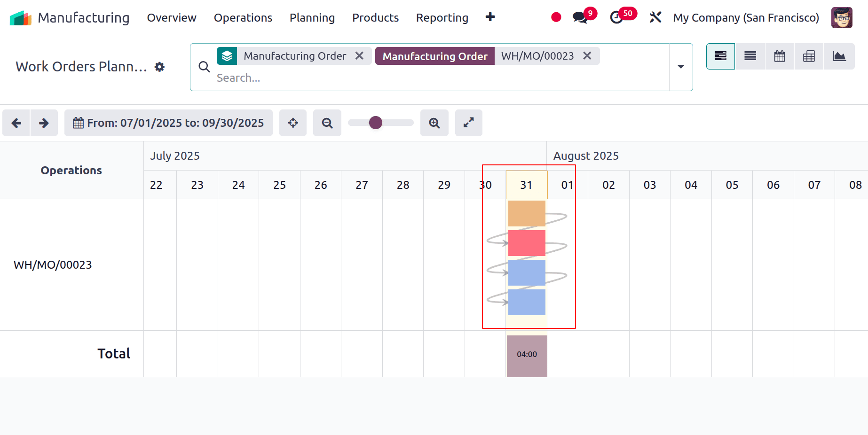Switch to Graph view
Image resolution: width=868 pixels, height=435 pixels.
click(x=839, y=56)
